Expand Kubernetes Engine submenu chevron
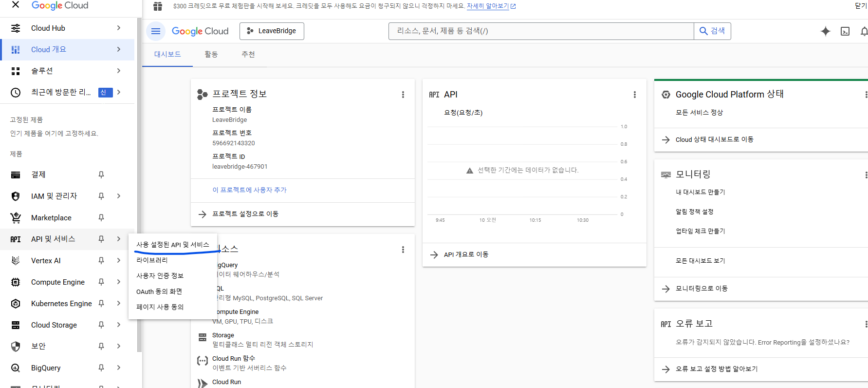The image size is (868, 388). point(119,304)
